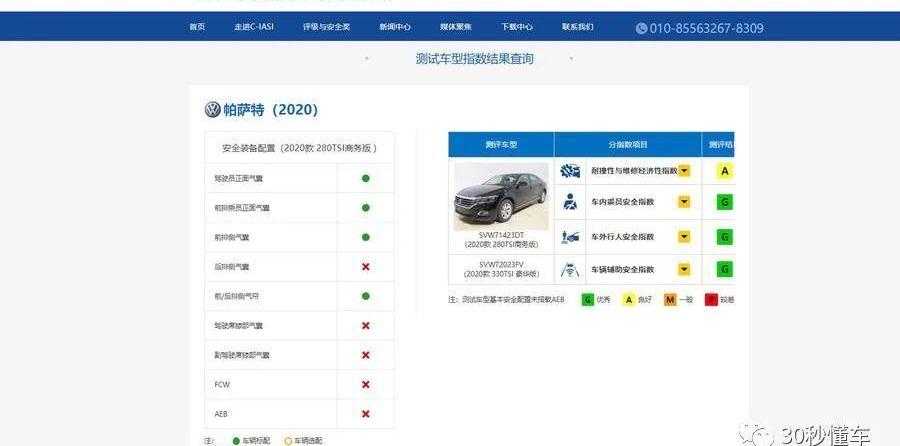This screenshot has width=900, height=446.
Task: Click the 前排乘员正面气囊 label
Action: [242, 208]
